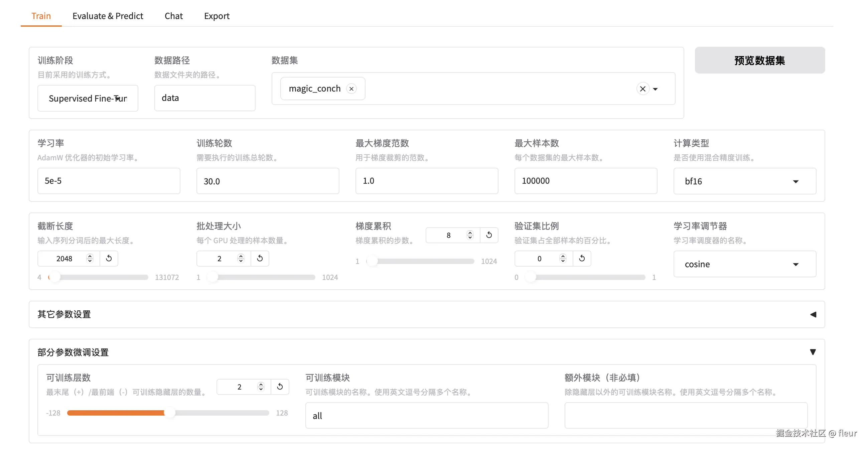Click the 预览数据集 button
This screenshot has height=449, width=868.
click(759, 60)
